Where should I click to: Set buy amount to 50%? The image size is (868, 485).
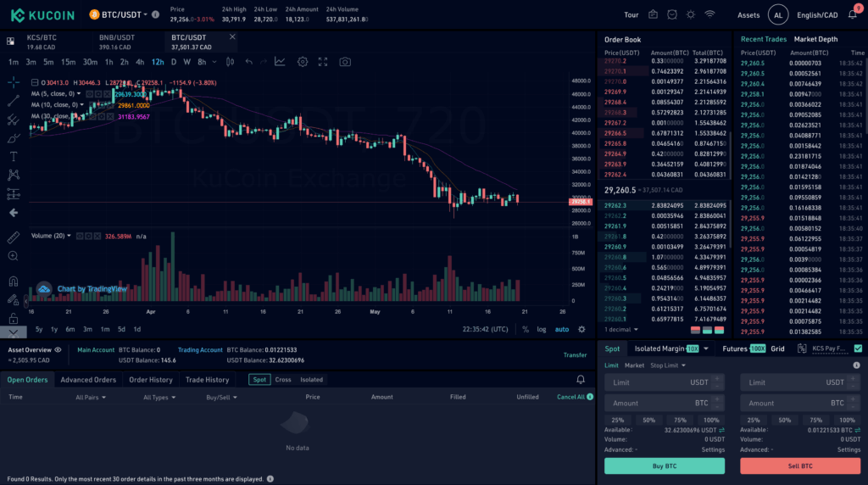648,421
